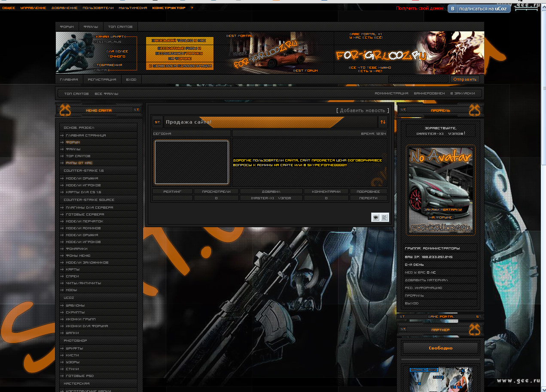Open Администрация link
This screenshot has width=546, height=392.
[x=391, y=94]
